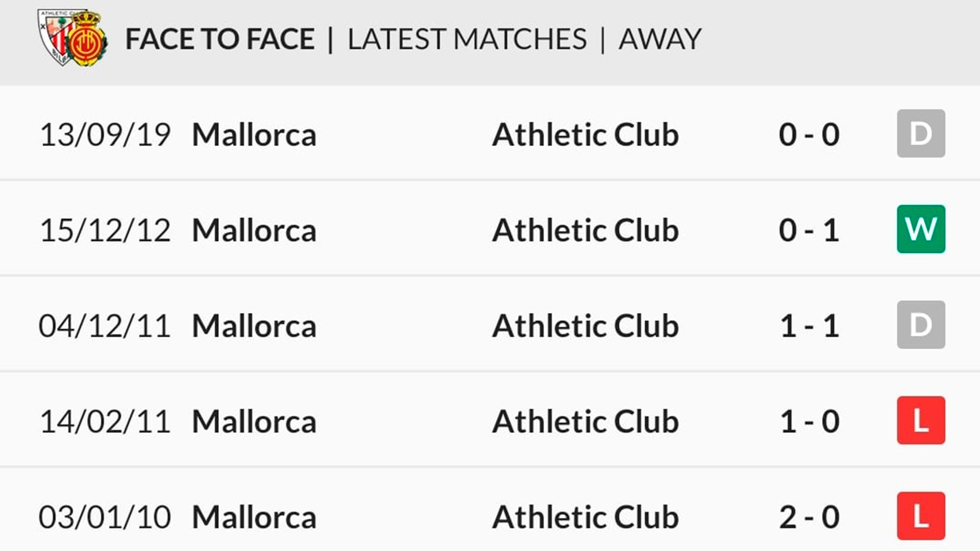This screenshot has height=551, width=980.
Task: Select the FACE TO FACE heading tab
Action: [x=220, y=39]
